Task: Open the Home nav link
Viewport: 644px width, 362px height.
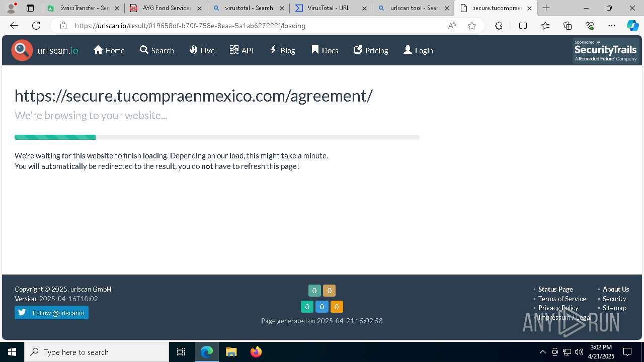Action: 109,50
